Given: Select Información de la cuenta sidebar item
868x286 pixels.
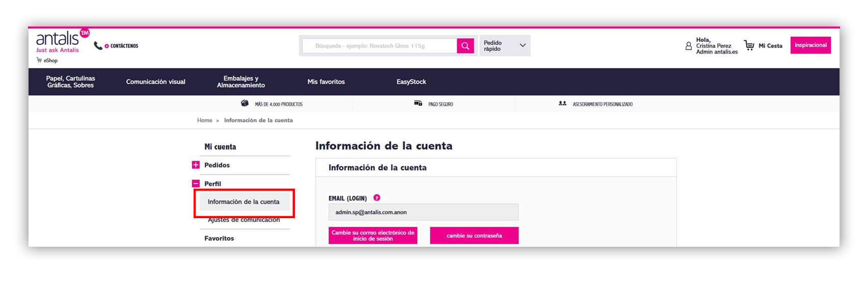Looking at the screenshot, I should tap(243, 202).
